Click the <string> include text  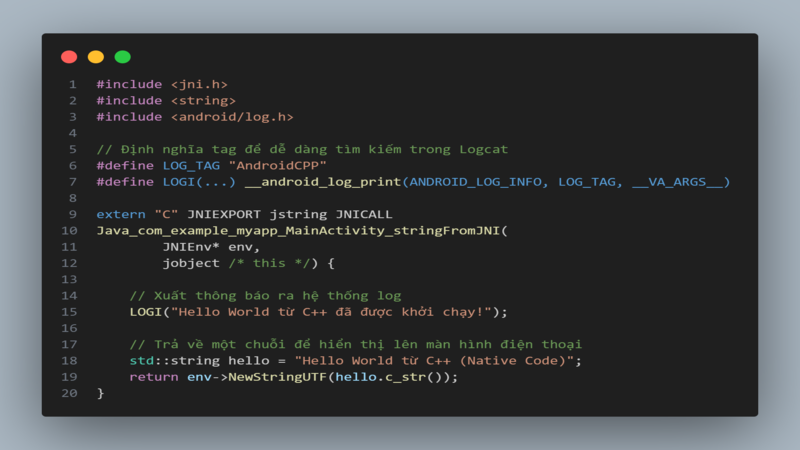coord(204,101)
